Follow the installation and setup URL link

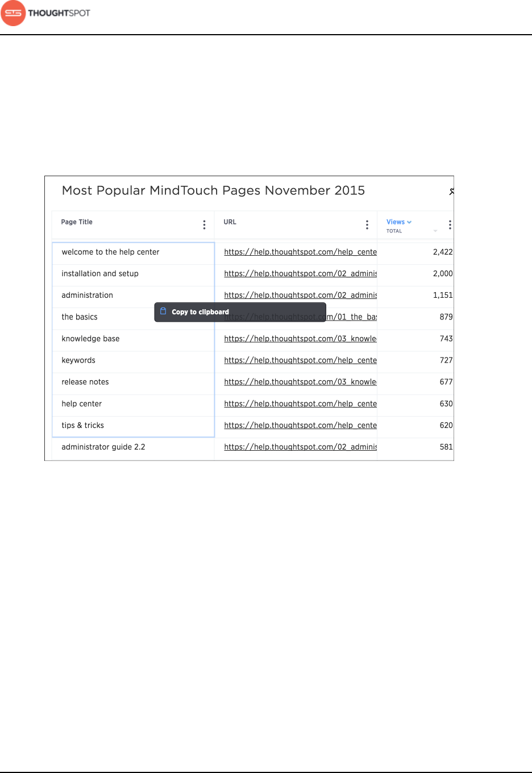300,273
